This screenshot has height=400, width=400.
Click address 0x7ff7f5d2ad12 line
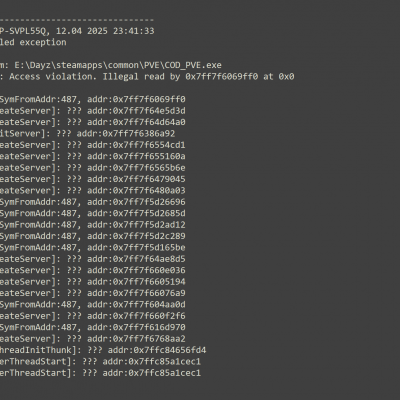tap(93, 225)
